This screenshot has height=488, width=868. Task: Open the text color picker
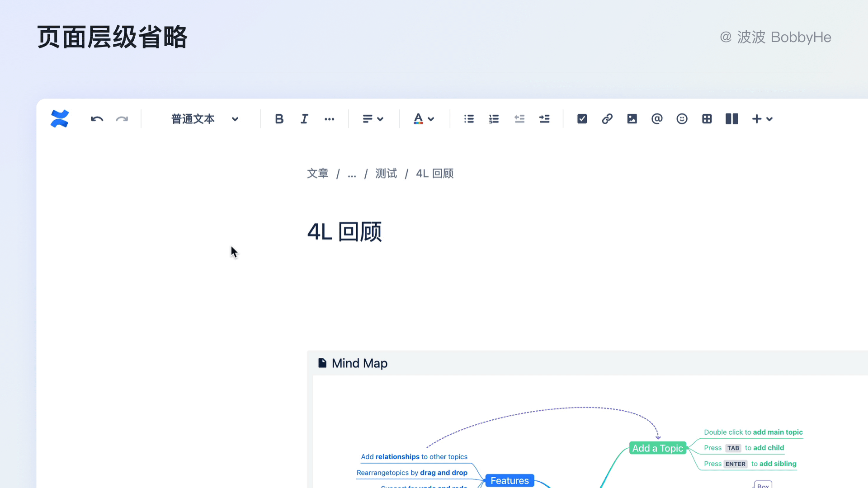(423, 119)
